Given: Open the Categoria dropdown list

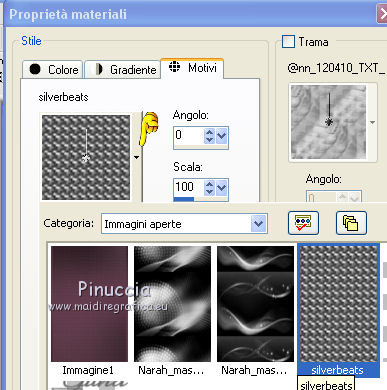Looking at the screenshot, I should pyautogui.click(x=258, y=224).
